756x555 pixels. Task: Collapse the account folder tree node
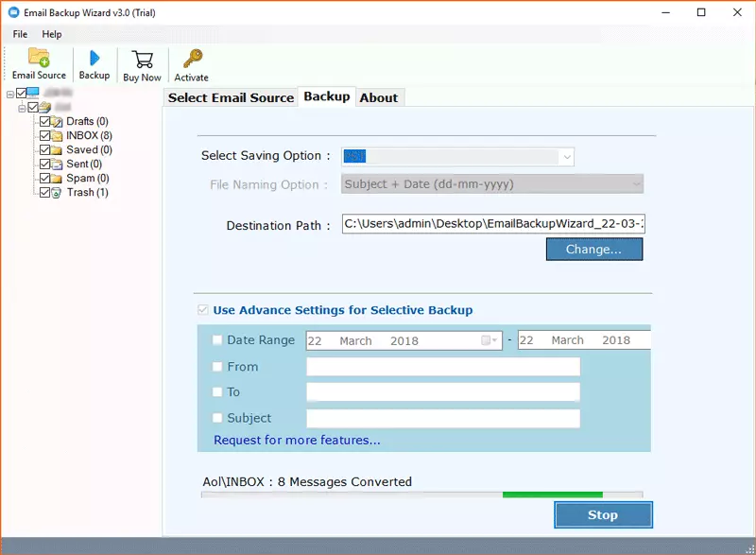point(22,109)
